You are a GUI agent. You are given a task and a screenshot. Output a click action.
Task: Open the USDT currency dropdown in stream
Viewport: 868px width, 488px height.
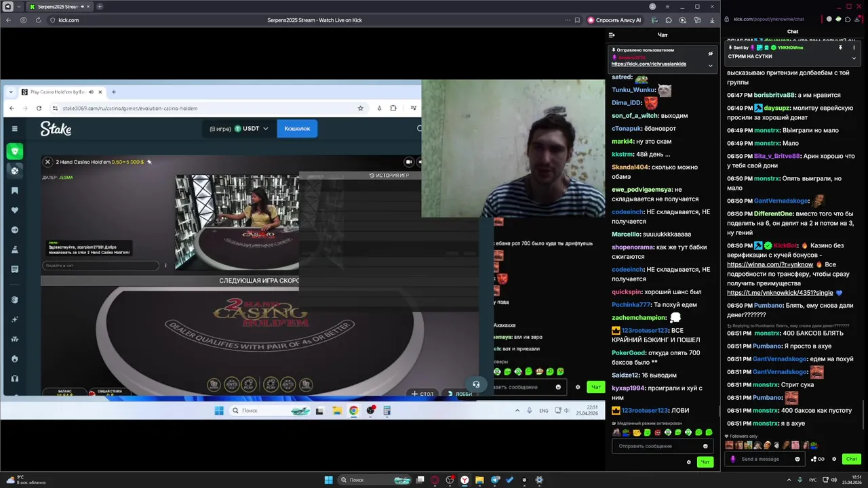tap(252, 129)
